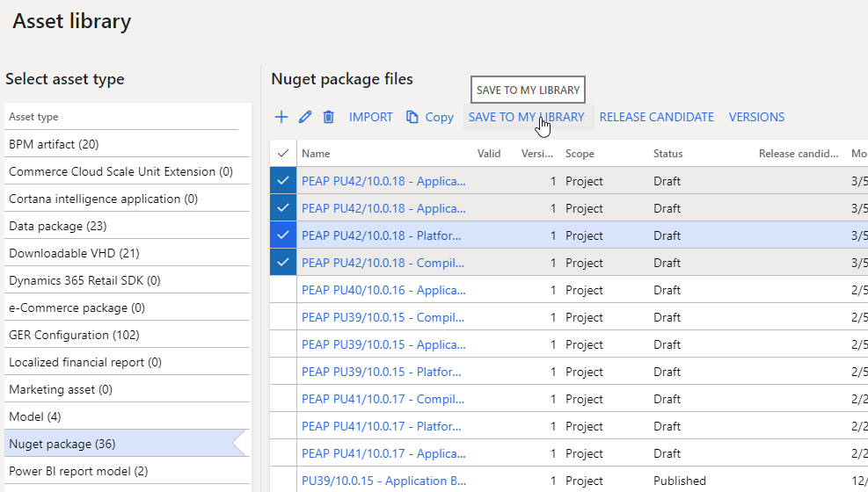Viewport: 868px width, 492px height.
Task: Open VERSIONS of the asset
Action: coord(756,117)
